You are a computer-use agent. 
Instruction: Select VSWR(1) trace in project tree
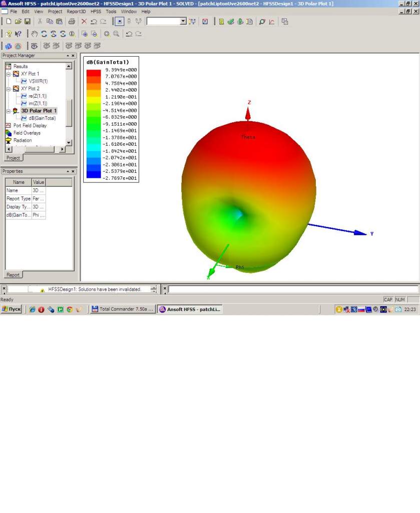tap(38, 81)
